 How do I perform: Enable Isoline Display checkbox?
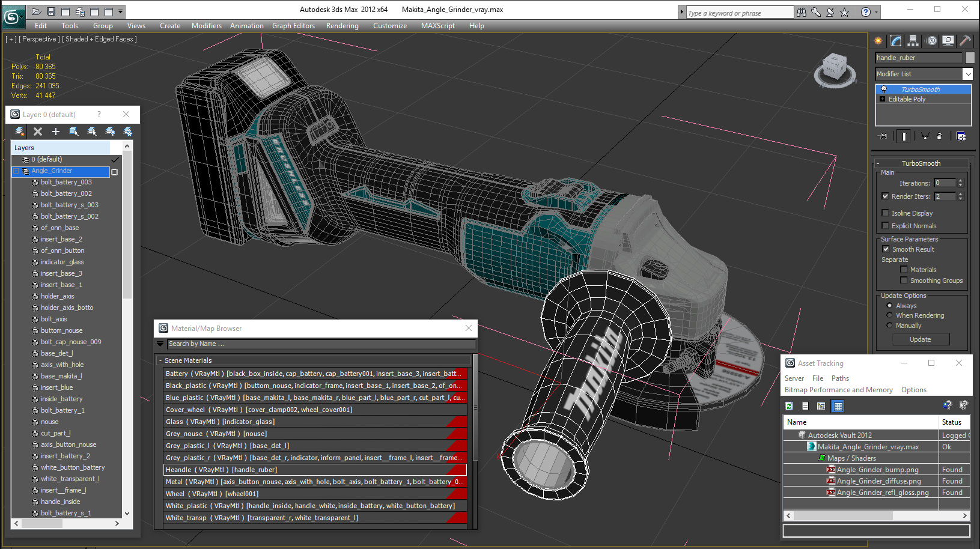coord(885,213)
